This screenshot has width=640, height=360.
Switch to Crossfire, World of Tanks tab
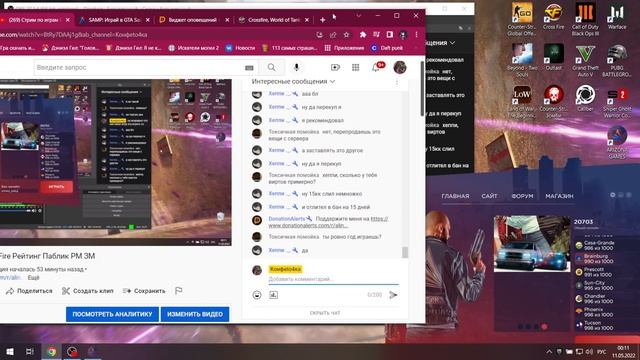point(273,20)
